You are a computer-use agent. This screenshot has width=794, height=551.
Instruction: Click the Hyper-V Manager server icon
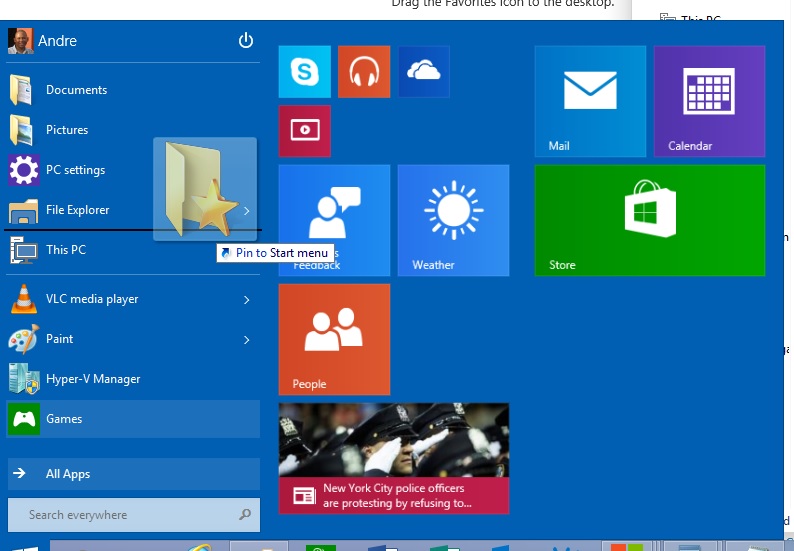(x=23, y=379)
